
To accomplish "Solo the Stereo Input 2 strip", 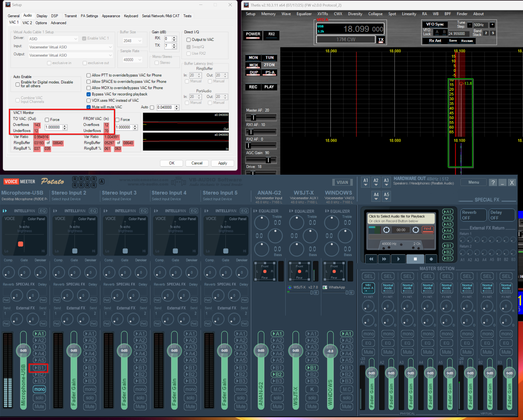I will 90,398.
